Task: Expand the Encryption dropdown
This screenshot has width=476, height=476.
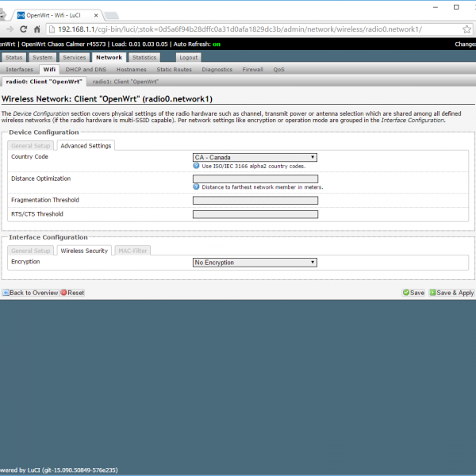Action: [255, 262]
